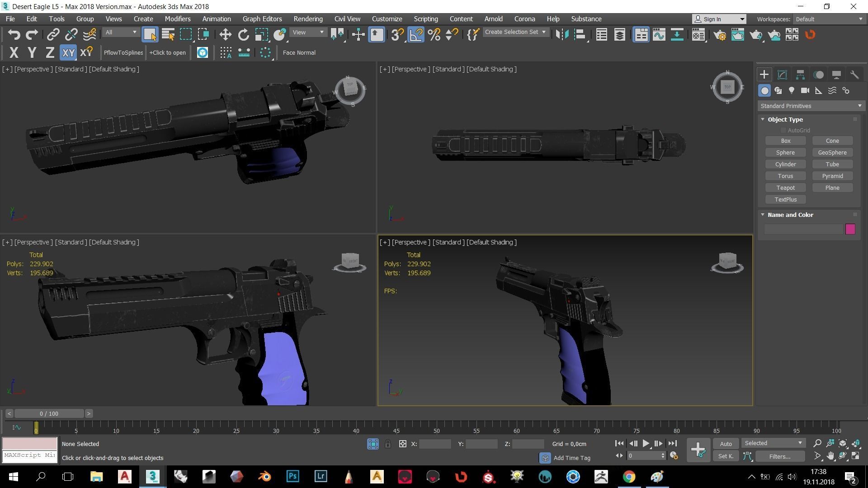Toggle the Percent Snap button
868x488 pixels.
(434, 35)
